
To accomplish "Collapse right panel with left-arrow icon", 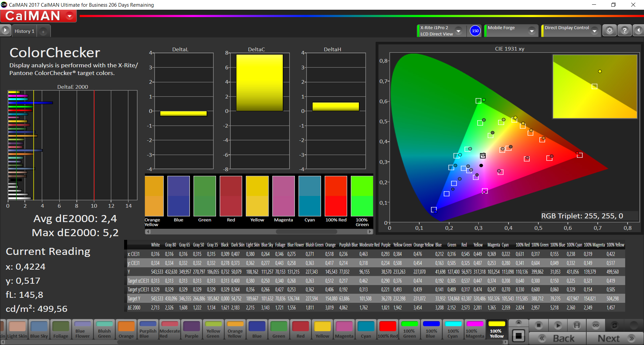I will click(638, 31).
